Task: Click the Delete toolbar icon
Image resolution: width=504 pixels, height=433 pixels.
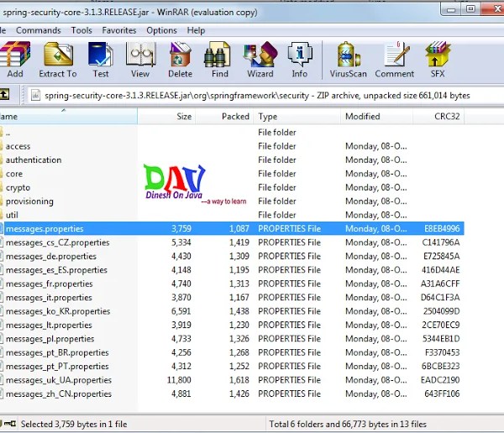Action: (181, 60)
